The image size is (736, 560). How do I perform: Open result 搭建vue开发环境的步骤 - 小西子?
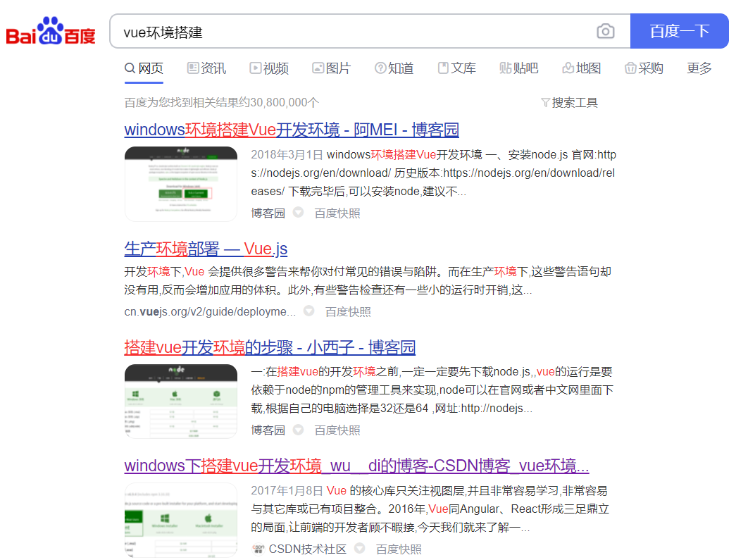point(270,347)
